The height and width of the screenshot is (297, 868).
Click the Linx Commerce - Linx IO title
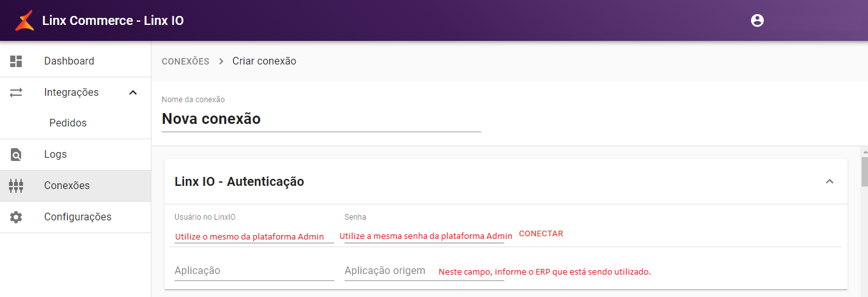click(x=113, y=20)
